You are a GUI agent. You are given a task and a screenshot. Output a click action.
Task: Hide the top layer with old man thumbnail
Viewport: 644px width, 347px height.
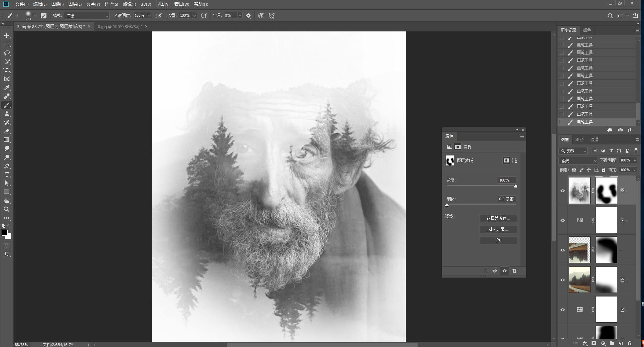tap(562, 191)
